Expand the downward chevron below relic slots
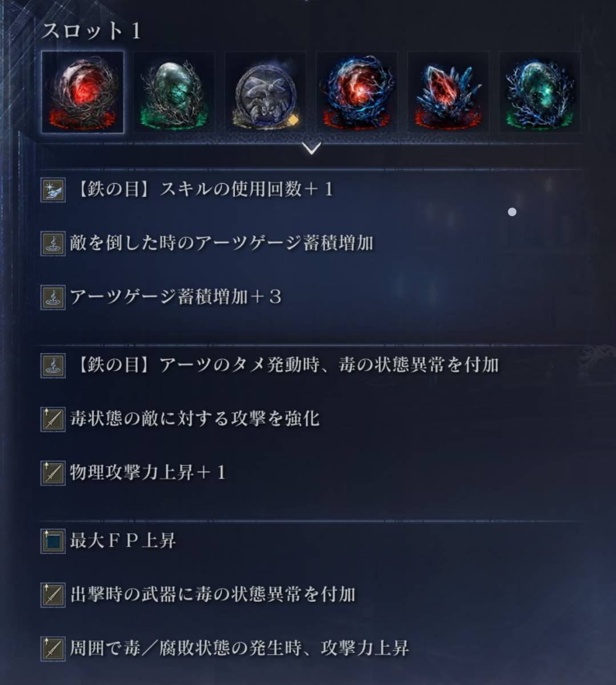Image resolution: width=616 pixels, height=685 pixels. [311, 148]
